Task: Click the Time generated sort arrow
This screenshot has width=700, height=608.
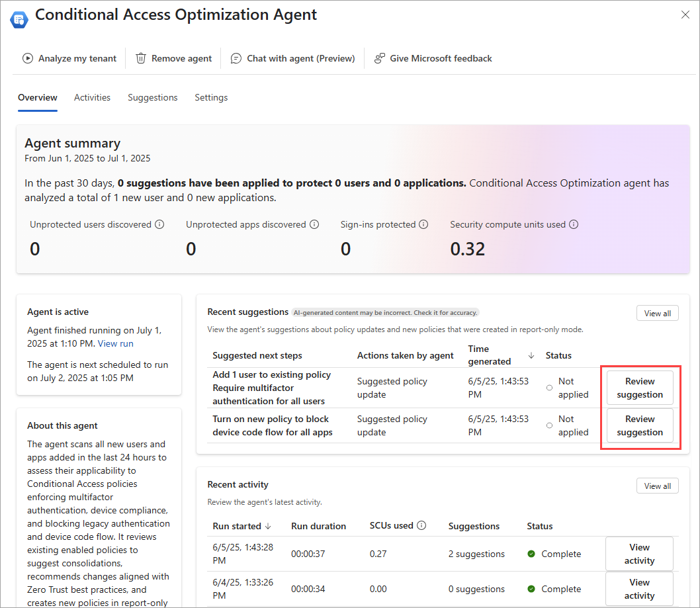Action: (531, 355)
